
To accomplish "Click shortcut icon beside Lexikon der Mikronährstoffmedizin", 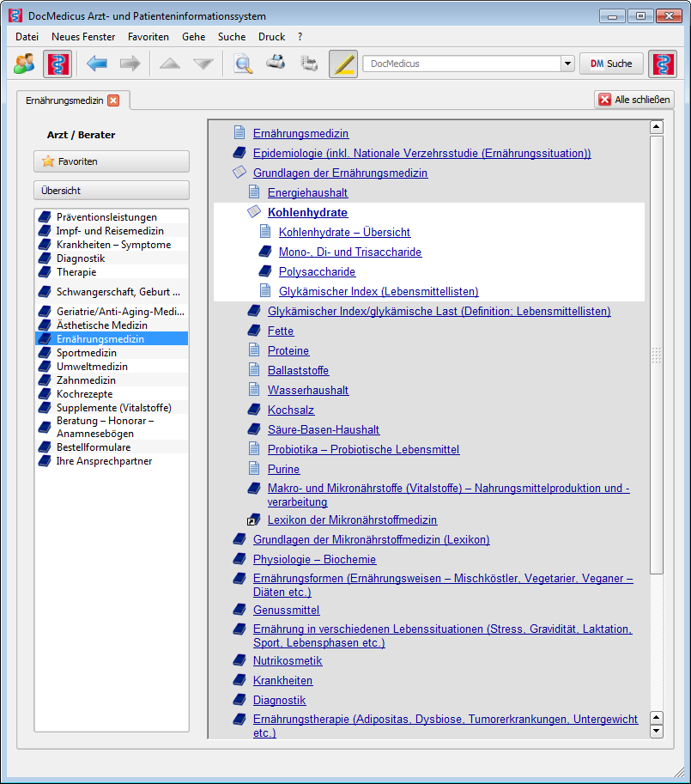I will point(254,520).
